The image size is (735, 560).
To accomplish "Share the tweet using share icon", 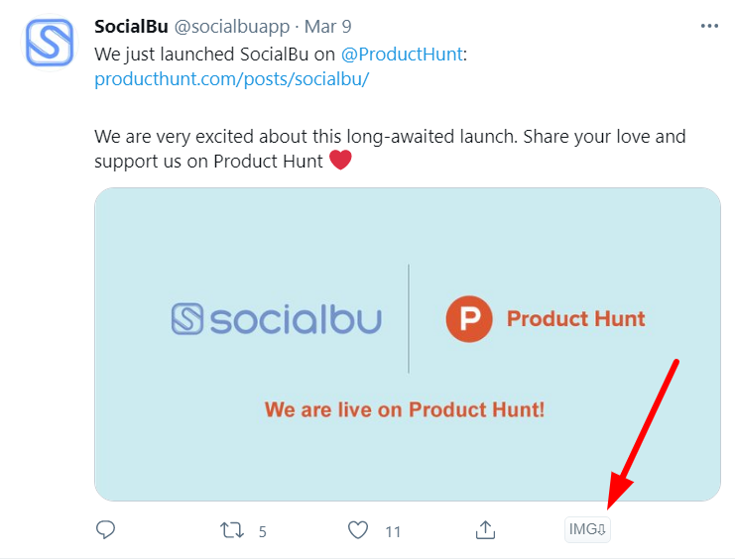I will coord(485,530).
